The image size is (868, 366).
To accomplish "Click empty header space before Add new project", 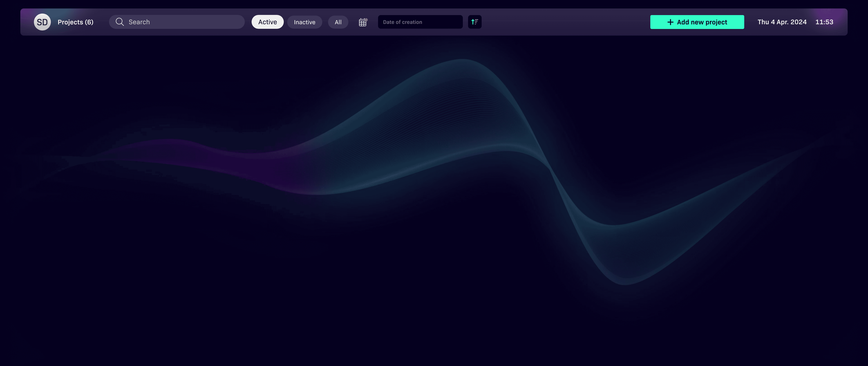I will pos(566,22).
